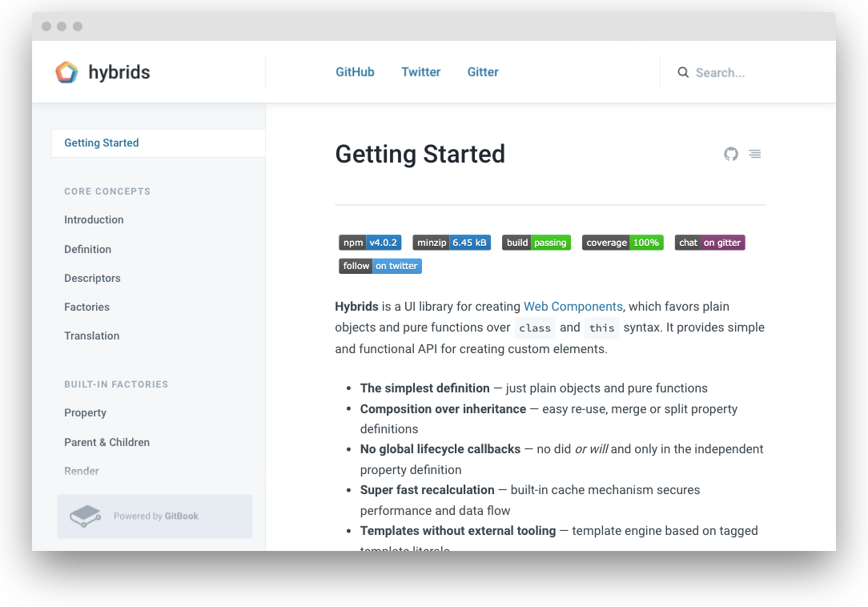Toggle the page outline lines icon
Screen dimensions: 868x607
pyautogui.click(x=754, y=154)
